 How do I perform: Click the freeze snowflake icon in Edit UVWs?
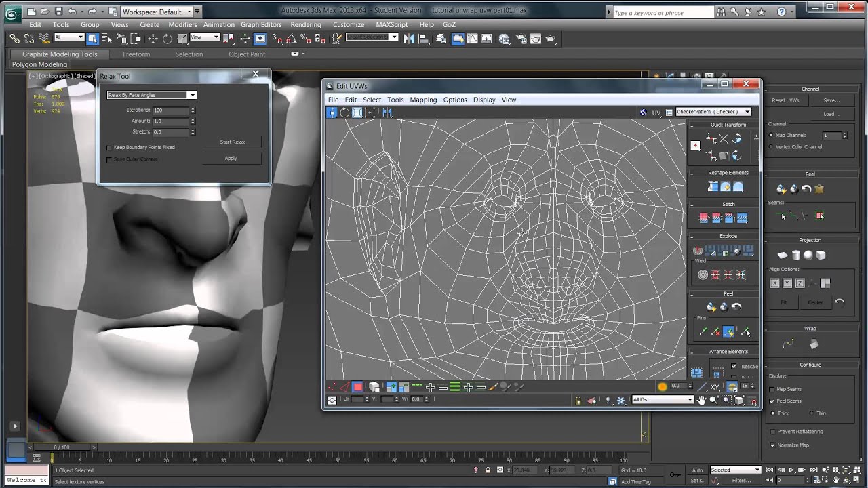620,400
